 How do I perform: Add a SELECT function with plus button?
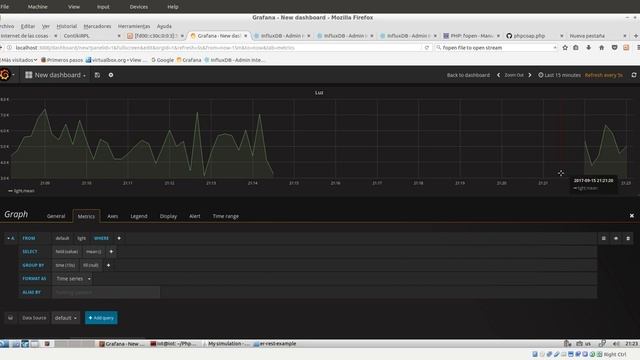tap(111, 252)
